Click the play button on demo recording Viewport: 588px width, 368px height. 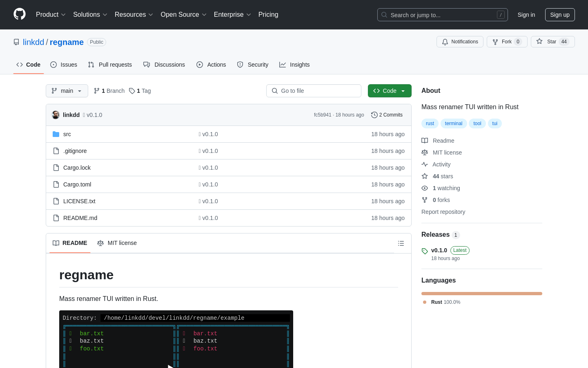point(171,366)
